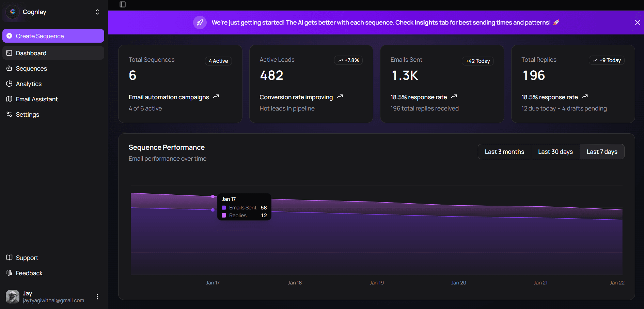644x309 pixels.
Task: Dismiss the announcement banner with the X
Action: click(638, 23)
